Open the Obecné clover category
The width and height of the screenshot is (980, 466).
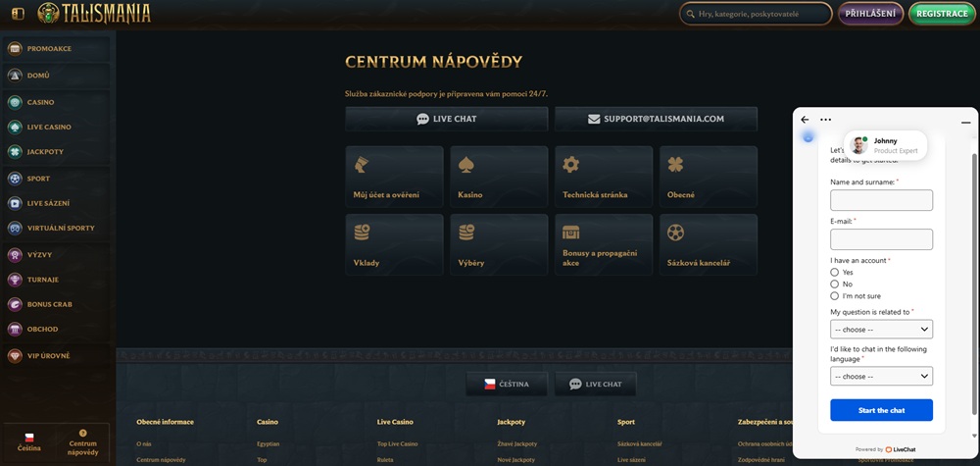click(709, 177)
